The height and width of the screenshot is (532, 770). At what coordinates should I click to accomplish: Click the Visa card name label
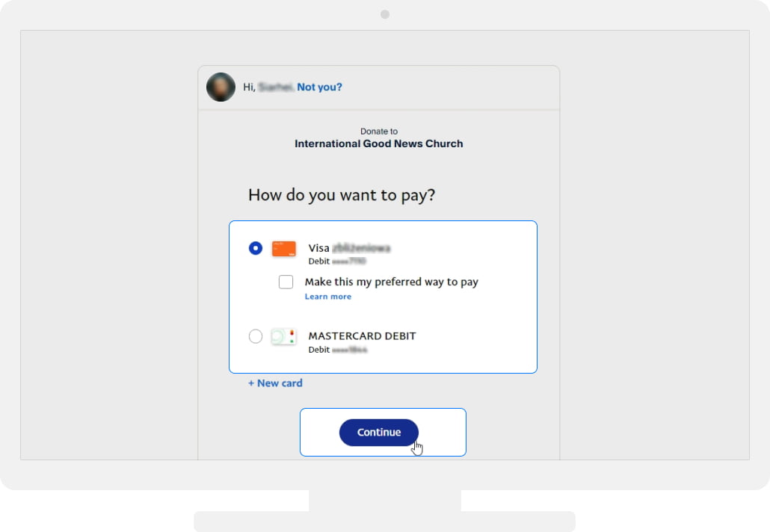[x=349, y=248]
